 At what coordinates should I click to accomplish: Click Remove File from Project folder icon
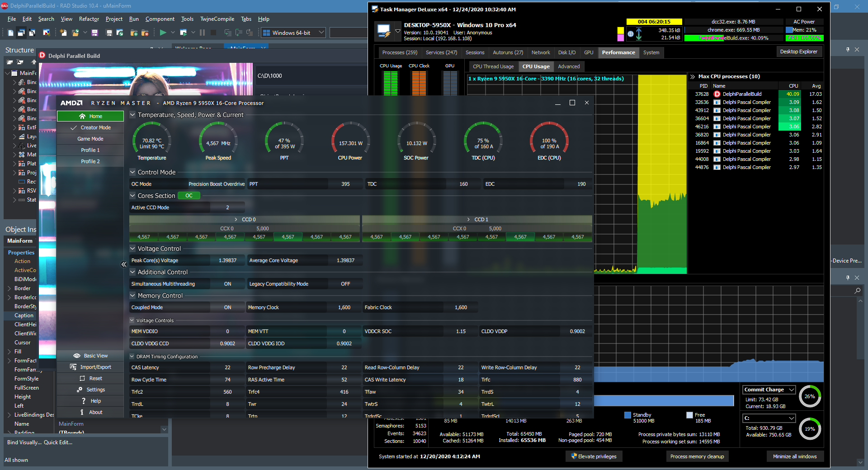(x=145, y=33)
